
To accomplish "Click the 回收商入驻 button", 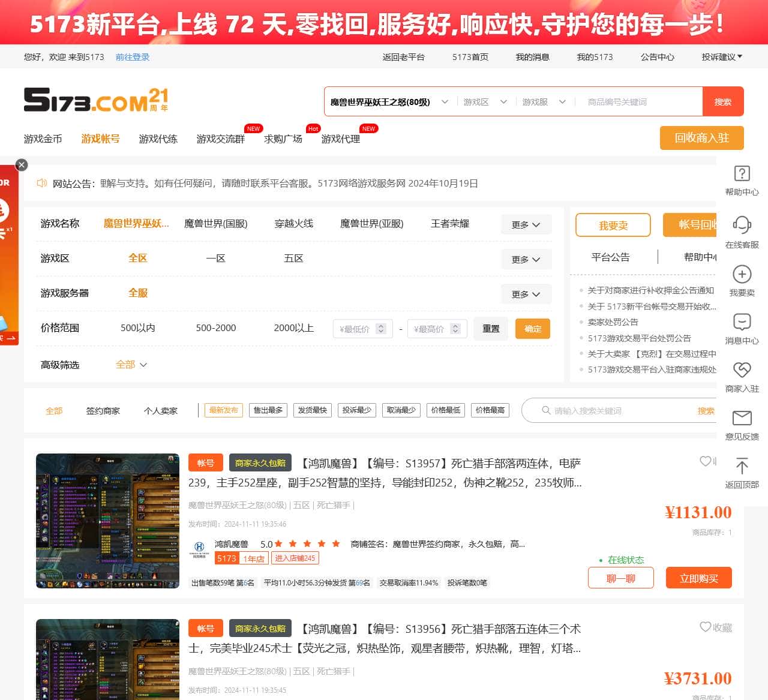I will (701, 138).
